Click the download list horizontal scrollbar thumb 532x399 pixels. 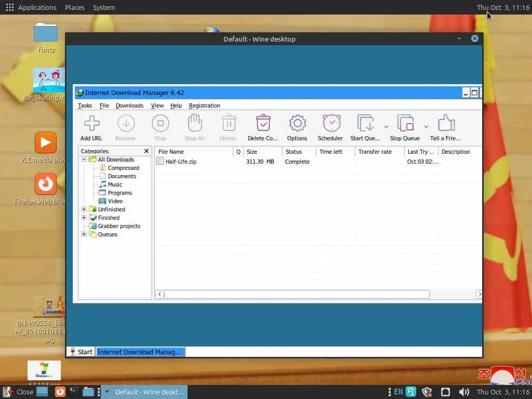297,294
